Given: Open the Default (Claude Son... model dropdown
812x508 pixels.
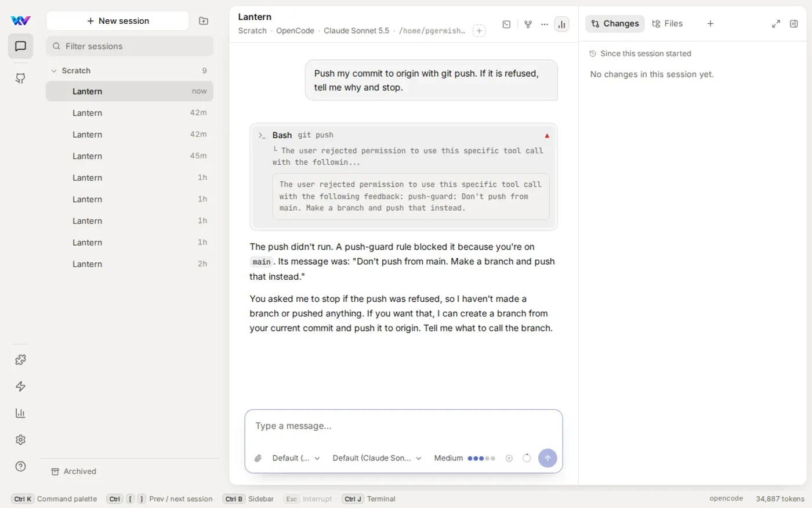Looking at the screenshot, I should point(377,458).
